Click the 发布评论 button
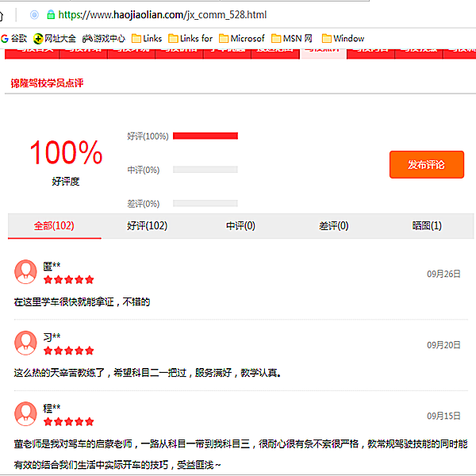 click(x=426, y=165)
